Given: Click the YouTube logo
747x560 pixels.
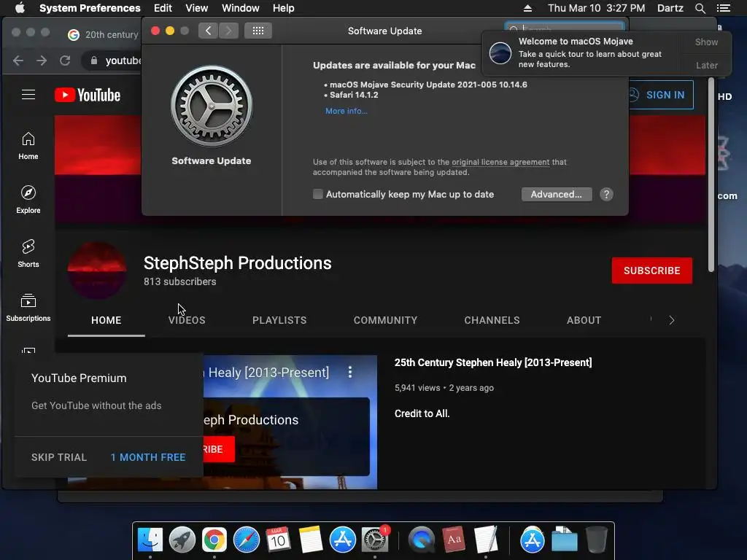Looking at the screenshot, I should (x=88, y=95).
